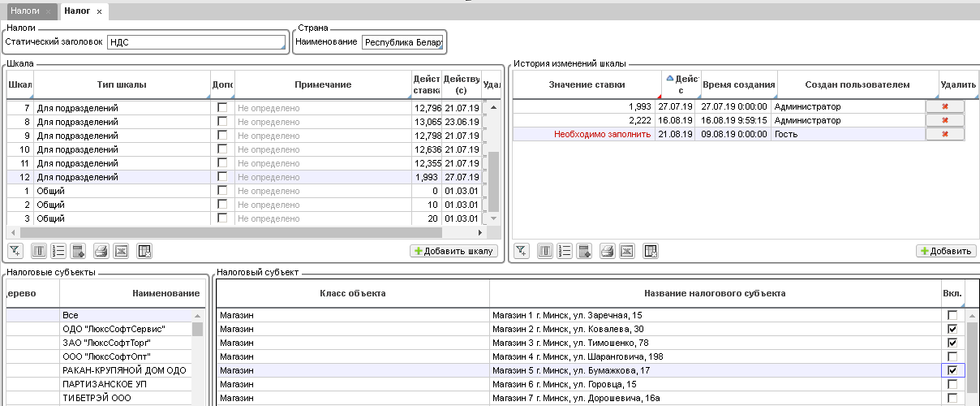Close the Налог tab
Screen dimensions: 980x406
99,12
